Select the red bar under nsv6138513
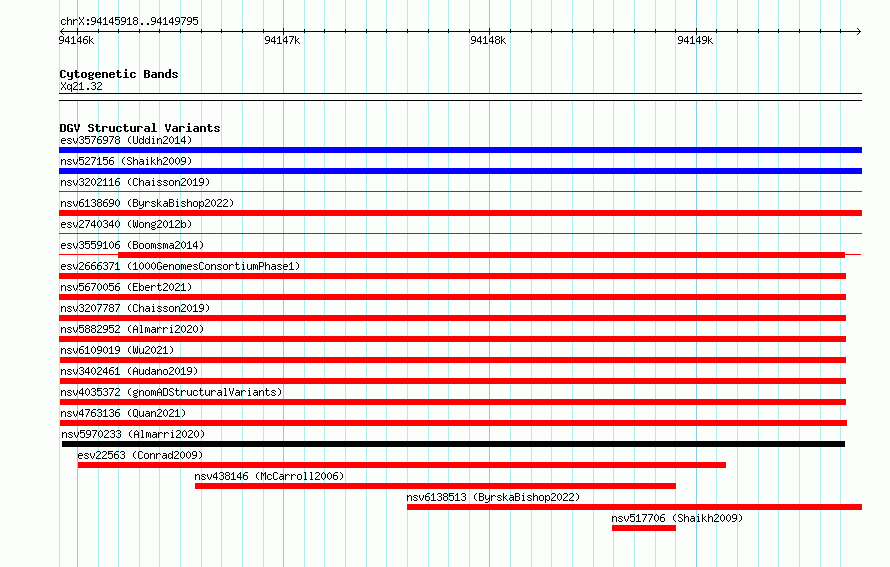 (x=634, y=507)
